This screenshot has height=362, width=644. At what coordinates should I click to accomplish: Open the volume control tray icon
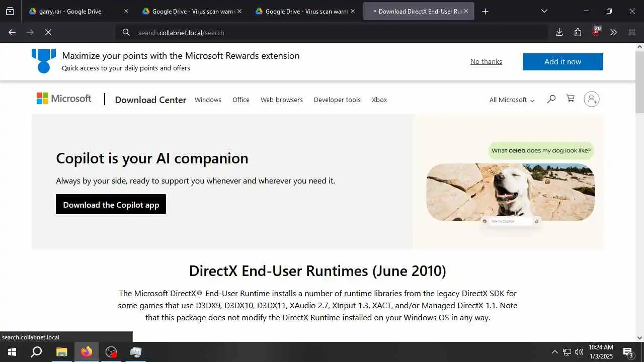click(579, 352)
